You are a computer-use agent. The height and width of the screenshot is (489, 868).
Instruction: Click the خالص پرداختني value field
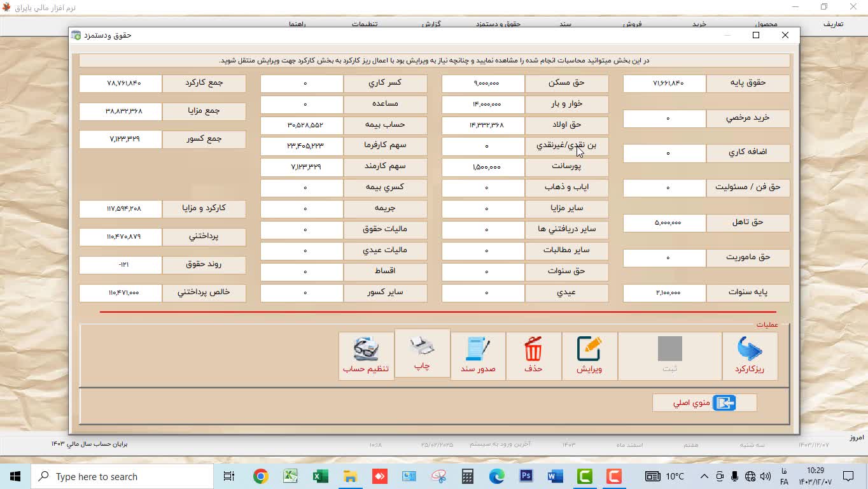(x=120, y=293)
